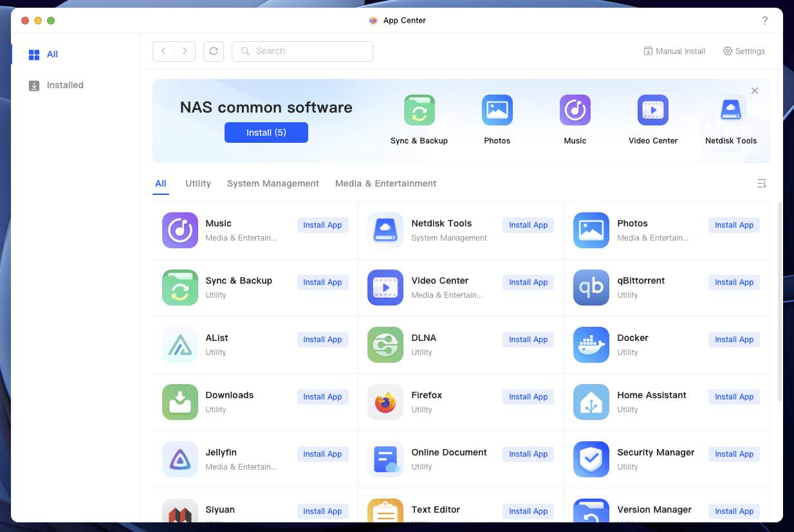Click the Music app icon in the list

tap(180, 230)
